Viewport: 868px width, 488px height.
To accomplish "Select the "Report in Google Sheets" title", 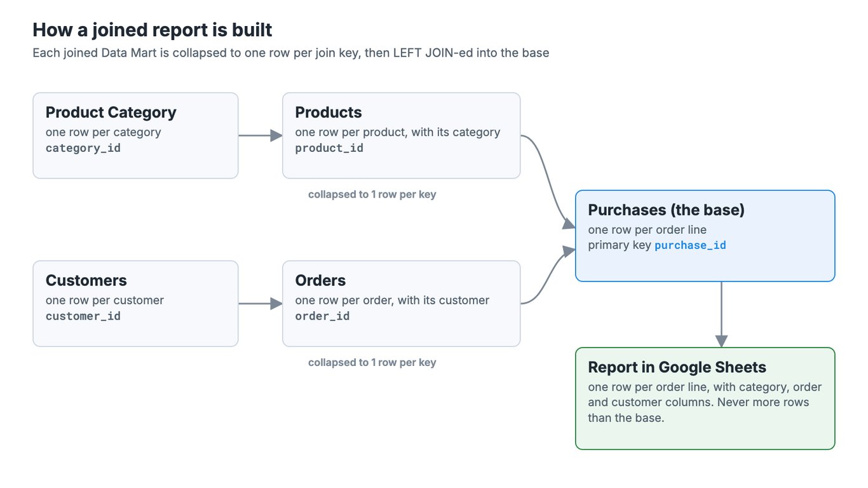I will 677,367.
